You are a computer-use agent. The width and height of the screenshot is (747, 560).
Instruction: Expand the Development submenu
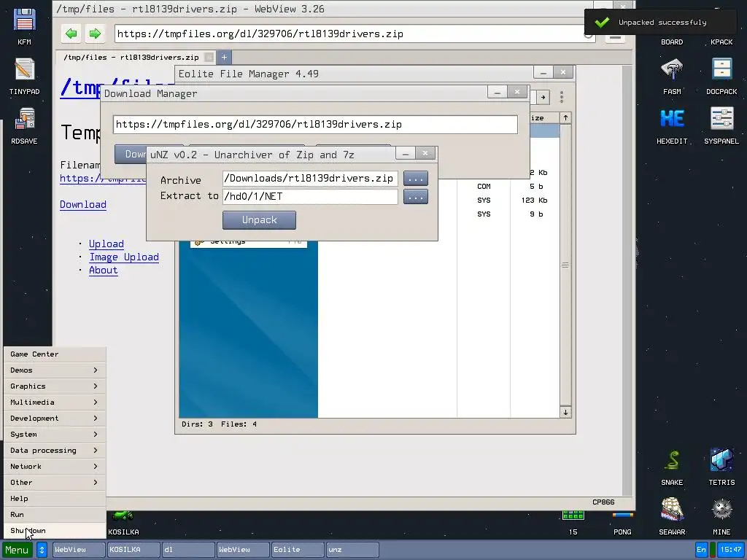55,419
